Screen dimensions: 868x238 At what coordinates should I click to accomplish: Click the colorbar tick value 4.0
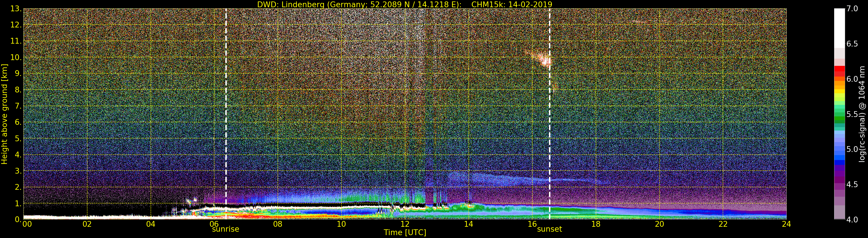pos(852,220)
